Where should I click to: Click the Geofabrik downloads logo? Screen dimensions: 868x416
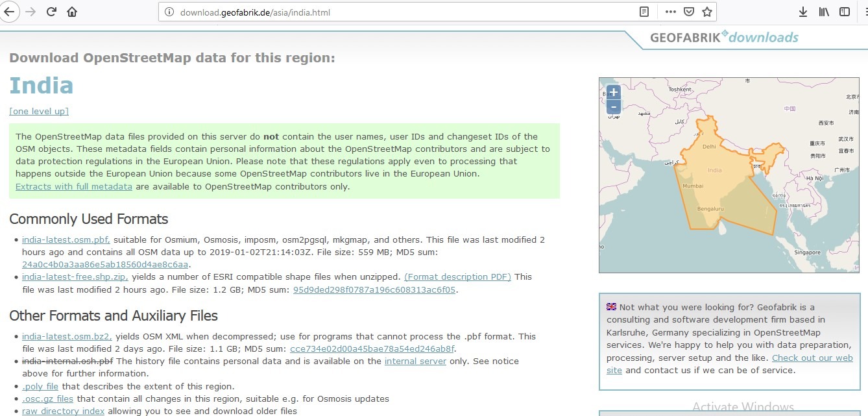[x=725, y=37]
